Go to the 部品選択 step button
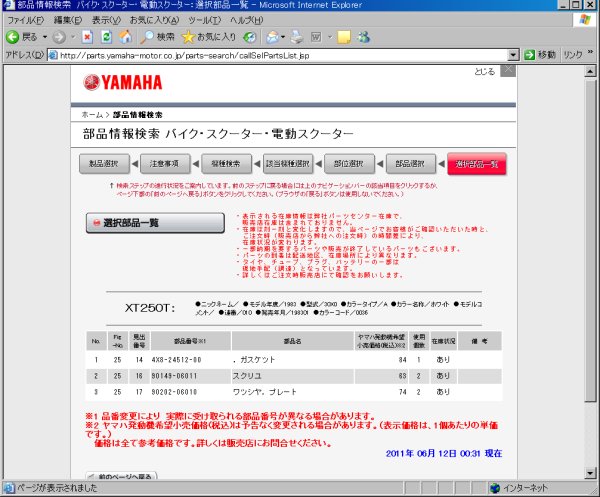600x497 pixels. 411,164
